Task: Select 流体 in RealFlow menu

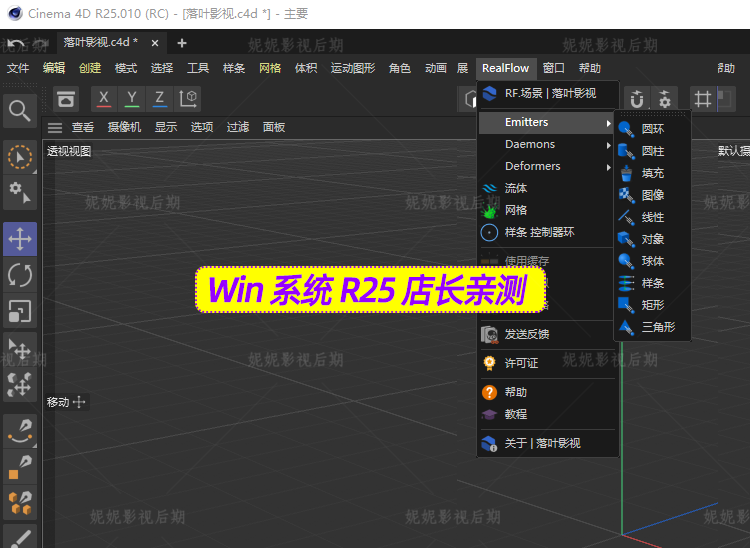Action: tap(546, 188)
